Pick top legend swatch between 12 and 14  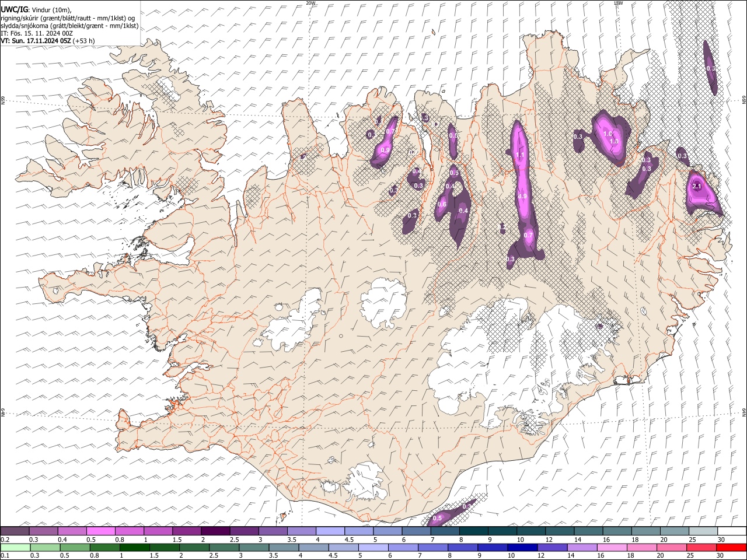[x=559, y=531]
